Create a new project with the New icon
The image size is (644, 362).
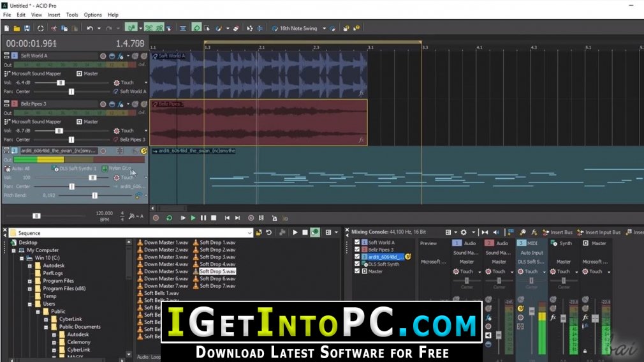tap(6, 28)
